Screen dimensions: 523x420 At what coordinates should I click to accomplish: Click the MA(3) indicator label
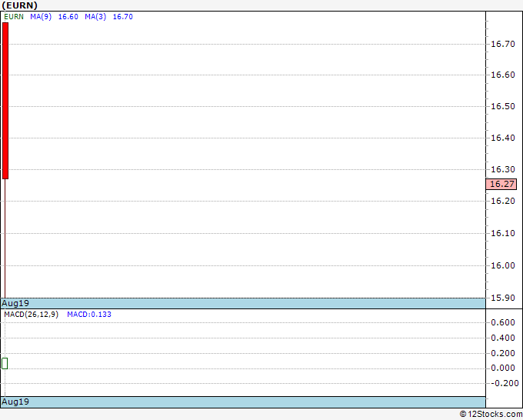(x=95, y=17)
